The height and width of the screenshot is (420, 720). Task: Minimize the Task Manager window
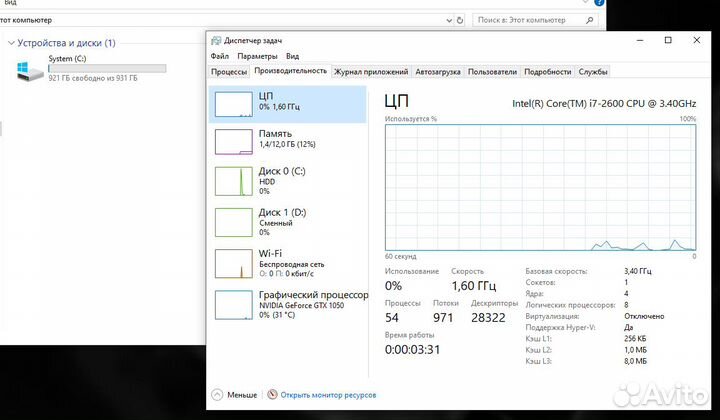coord(640,40)
